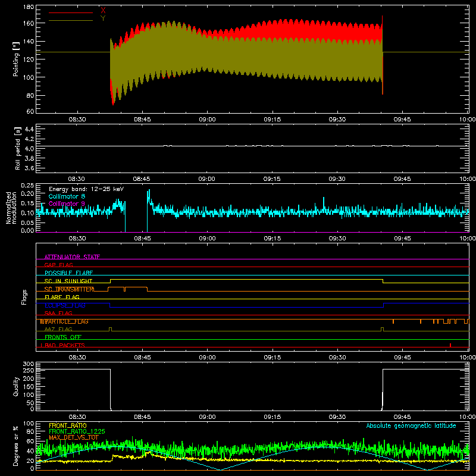Click the SC_TRANSMITTER flag label
476x476 pixels.
pyautogui.click(x=69, y=289)
